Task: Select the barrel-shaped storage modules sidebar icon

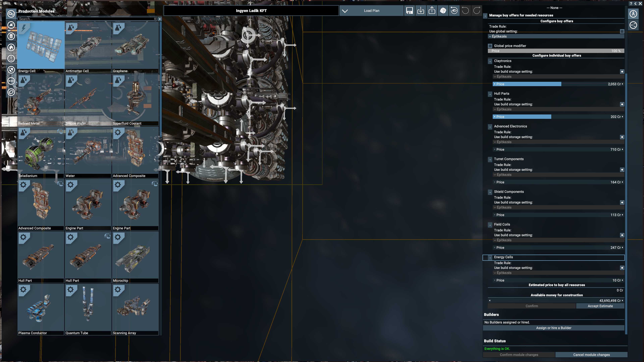Action: point(11,36)
